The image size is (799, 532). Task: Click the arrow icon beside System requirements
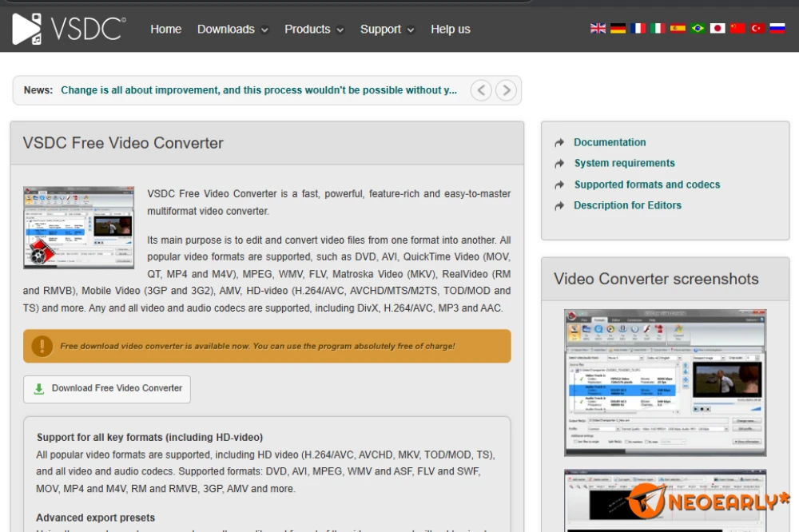(x=559, y=164)
